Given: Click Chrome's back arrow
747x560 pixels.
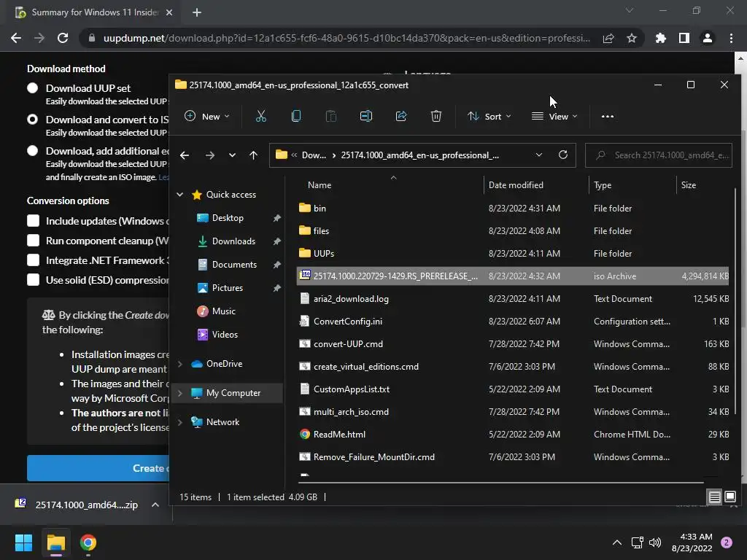Looking at the screenshot, I should (16, 38).
